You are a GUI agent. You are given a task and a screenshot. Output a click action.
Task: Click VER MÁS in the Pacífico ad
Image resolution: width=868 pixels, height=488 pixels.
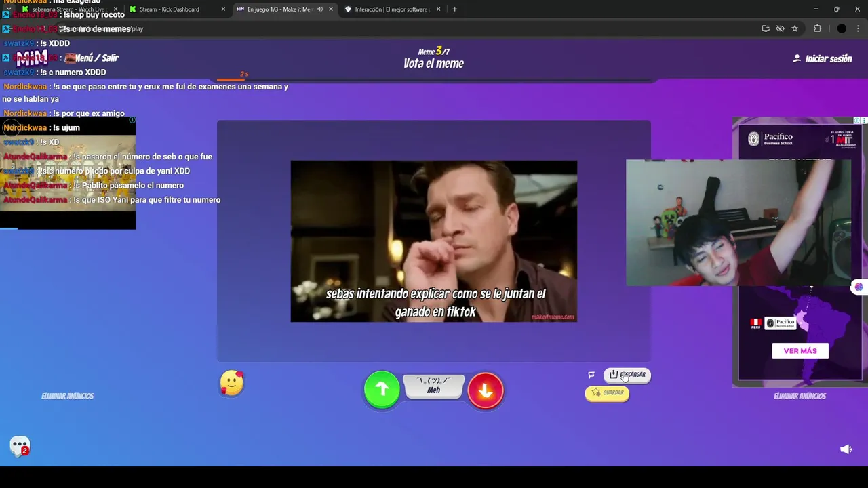pyautogui.click(x=800, y=351)
